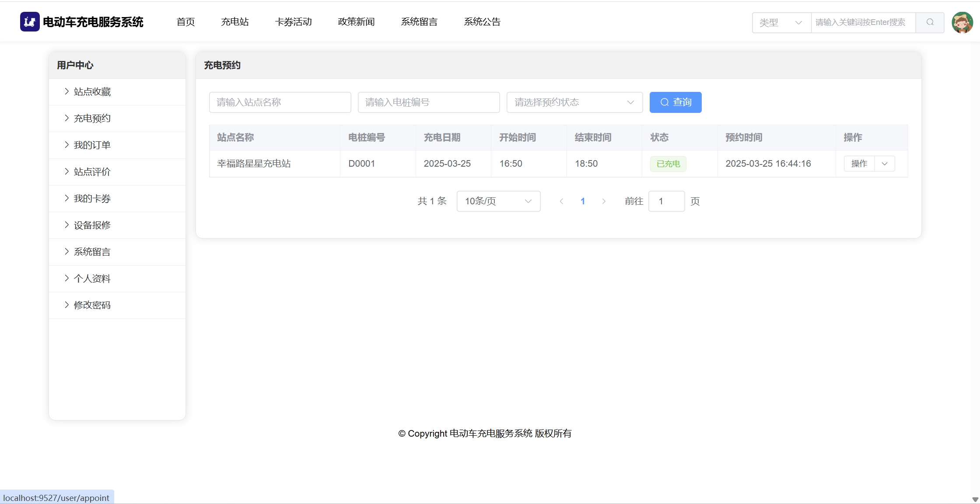
Task: Click the chevron next to 修改密码
Action: click(x=66, y=305)
